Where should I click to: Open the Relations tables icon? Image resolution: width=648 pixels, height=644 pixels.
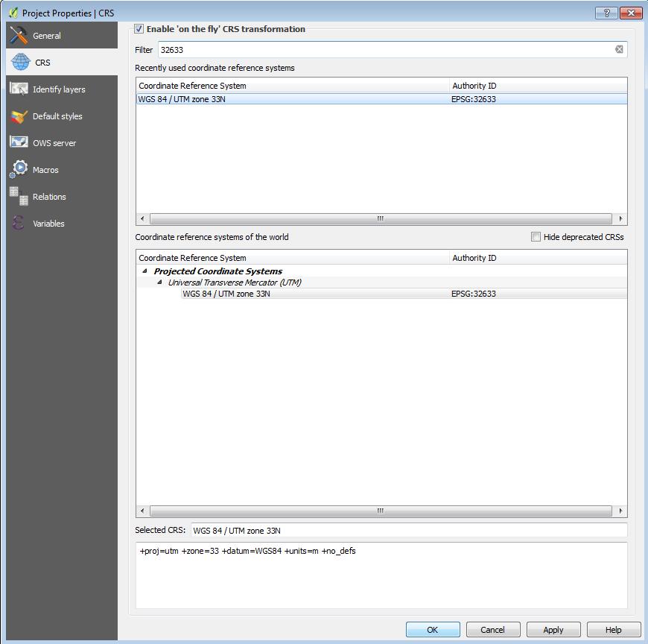click(x=19, y=196)
